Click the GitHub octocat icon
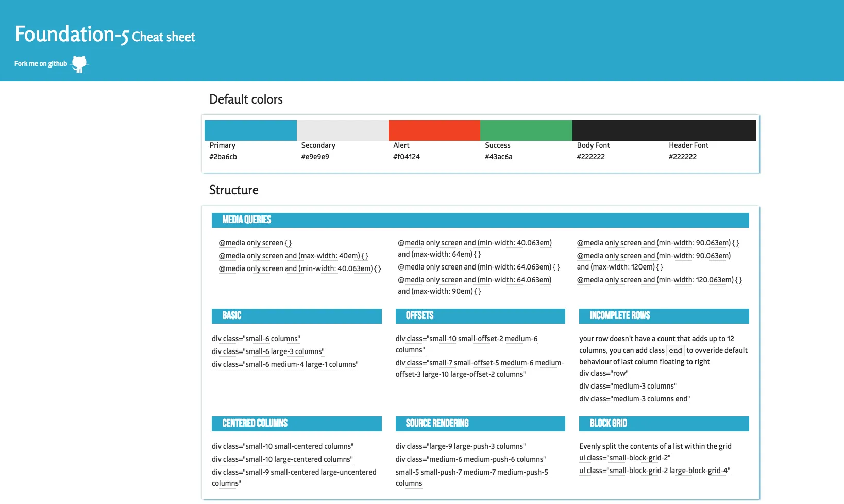The image size is (844, 504). (79, 64)
